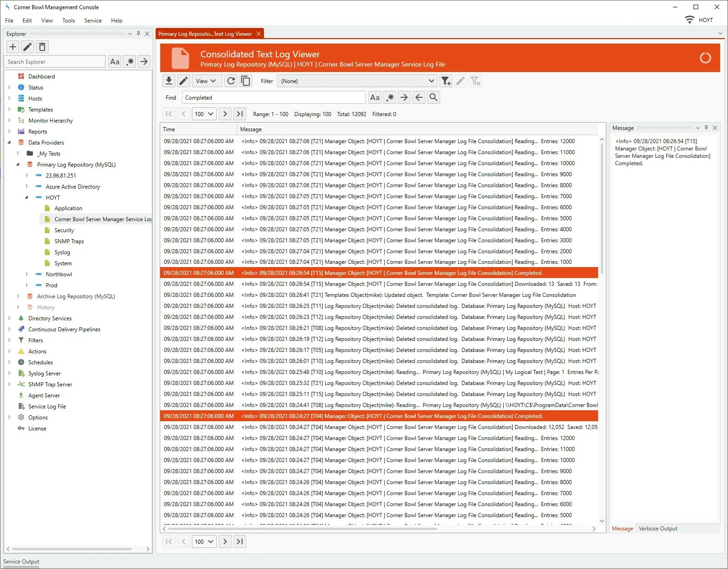The image size is (728, 569).
Task: Click the add filter funnel icon
Action: click(x=446, y=81)
